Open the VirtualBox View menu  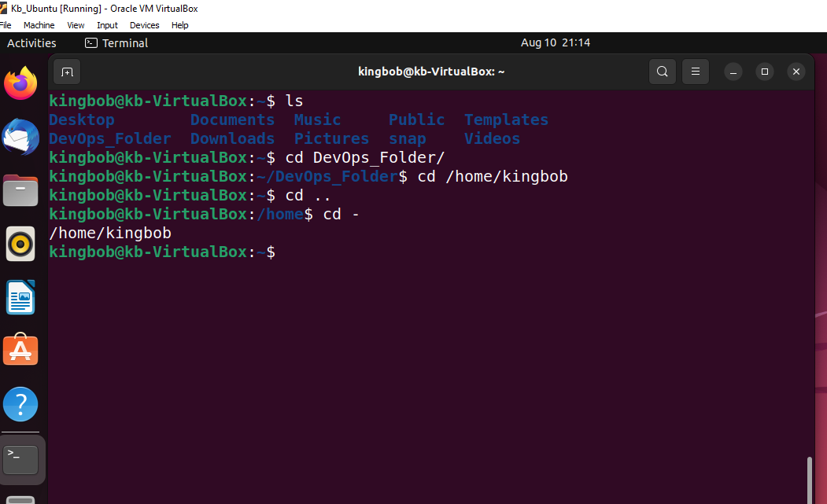pos(75,25)
